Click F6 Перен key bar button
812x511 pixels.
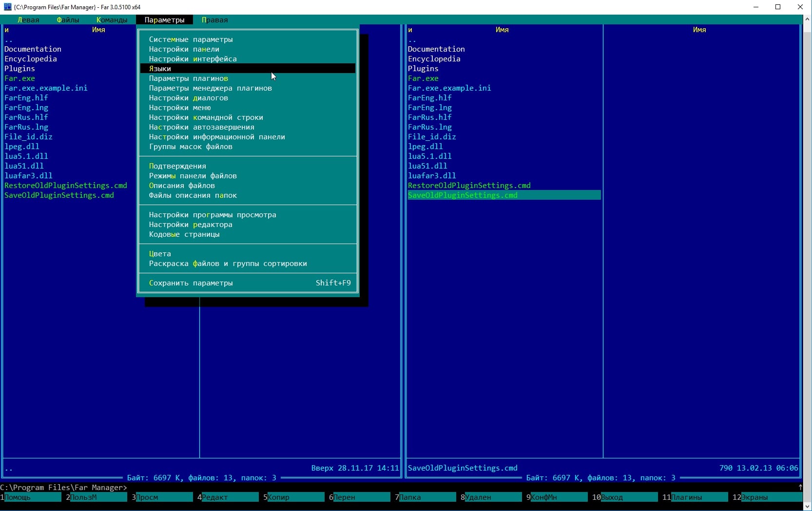(360, 497)
